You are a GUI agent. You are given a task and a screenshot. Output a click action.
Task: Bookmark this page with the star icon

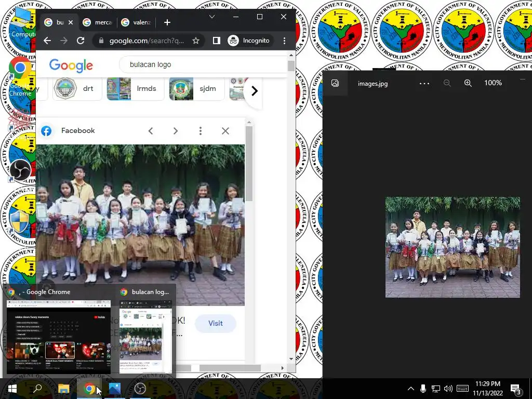pyautogui.click(x=196, y=41)
